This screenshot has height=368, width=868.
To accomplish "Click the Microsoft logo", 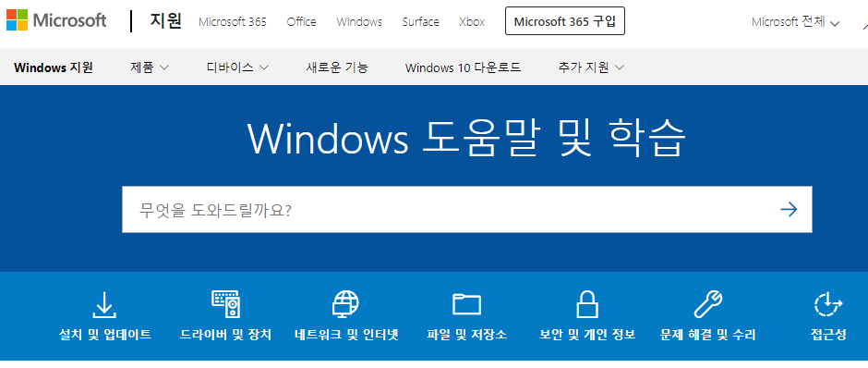I will (56, 21).
